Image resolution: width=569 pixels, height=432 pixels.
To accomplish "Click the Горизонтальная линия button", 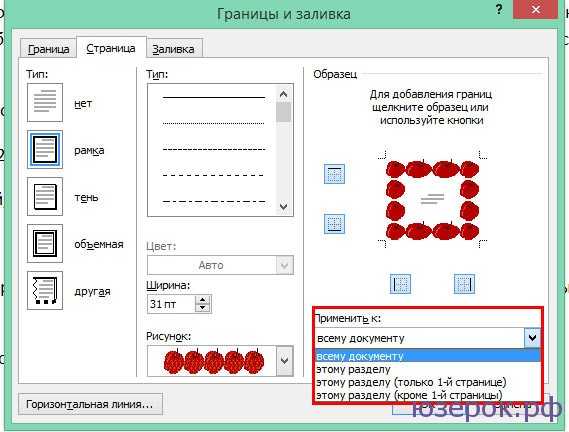I will coord(90,404).
